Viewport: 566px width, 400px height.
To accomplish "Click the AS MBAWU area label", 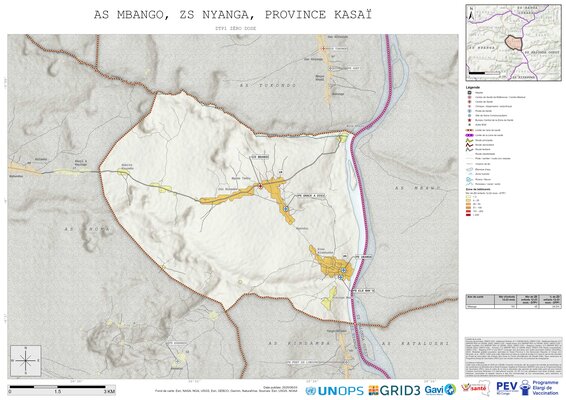I will click(x=418, y=188).
